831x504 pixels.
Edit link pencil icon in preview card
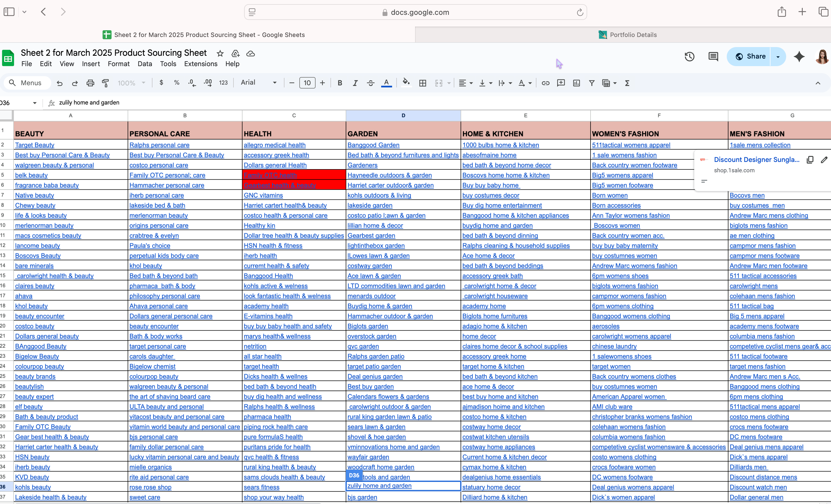click(824, 160)
